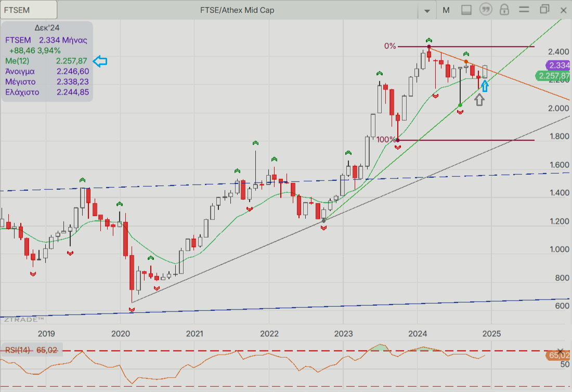
Task: Click the green 2.257,87 moving average tag
Action: point(553,76)
